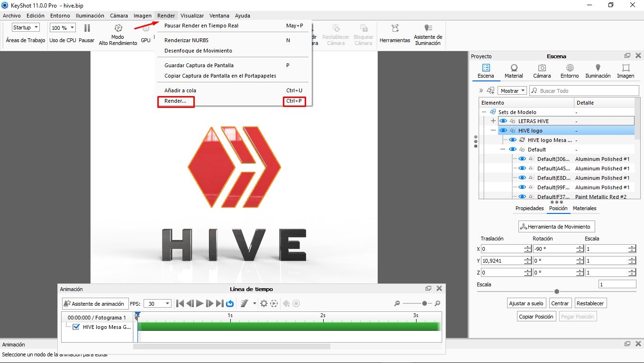Open the Herramientas tools icon
Viewport: 644px width, 363px height.
click(x=395, y=28)
